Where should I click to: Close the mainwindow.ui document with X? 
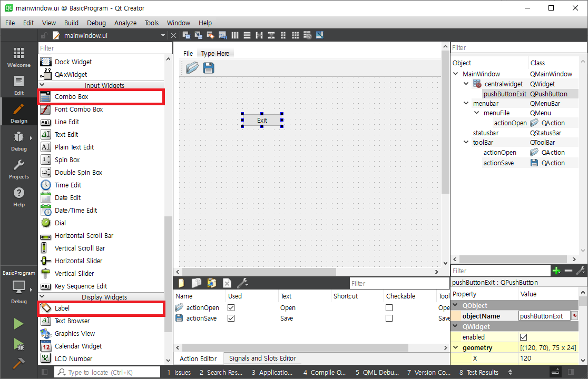tap(173, 36)
